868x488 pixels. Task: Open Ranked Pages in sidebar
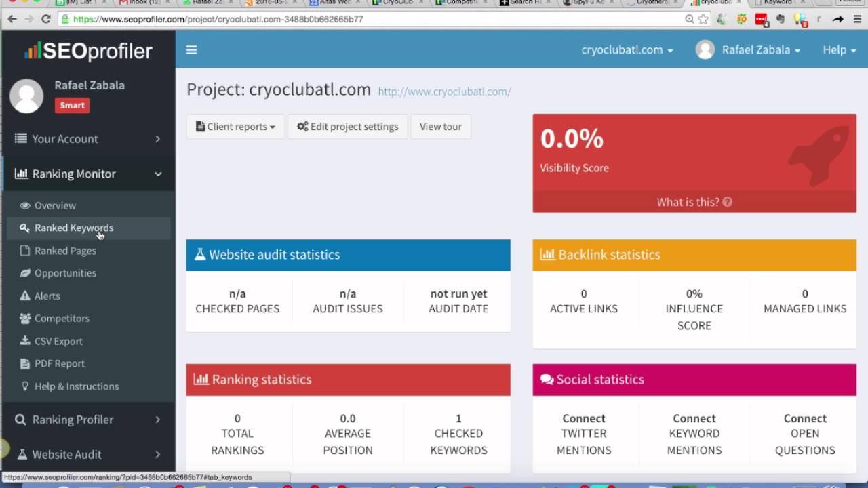coord(65,251)
